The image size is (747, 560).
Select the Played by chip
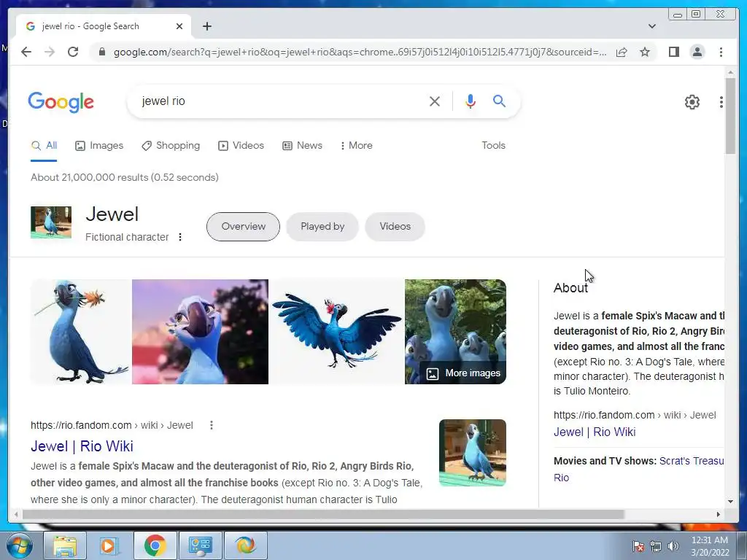pos(322,227)
